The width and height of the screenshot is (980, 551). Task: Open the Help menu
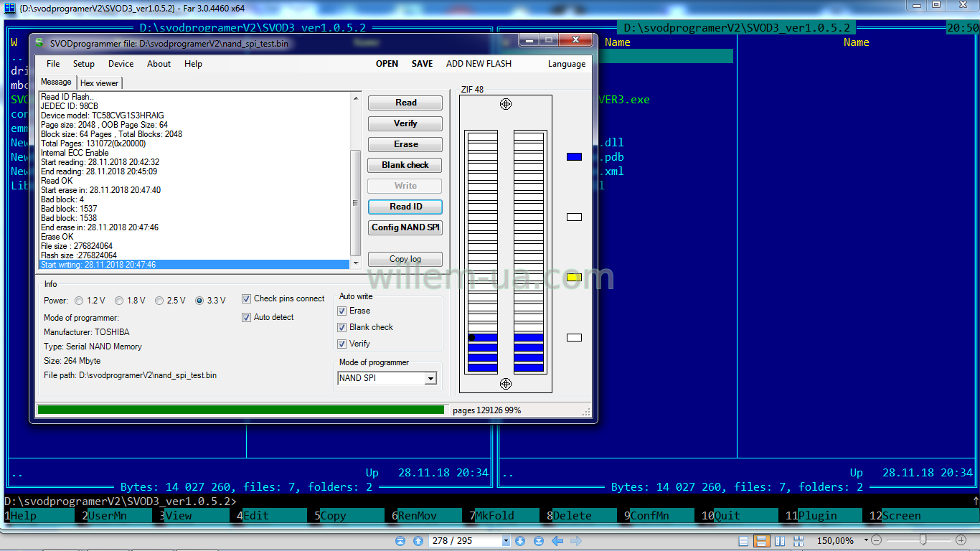click(194, 64)
